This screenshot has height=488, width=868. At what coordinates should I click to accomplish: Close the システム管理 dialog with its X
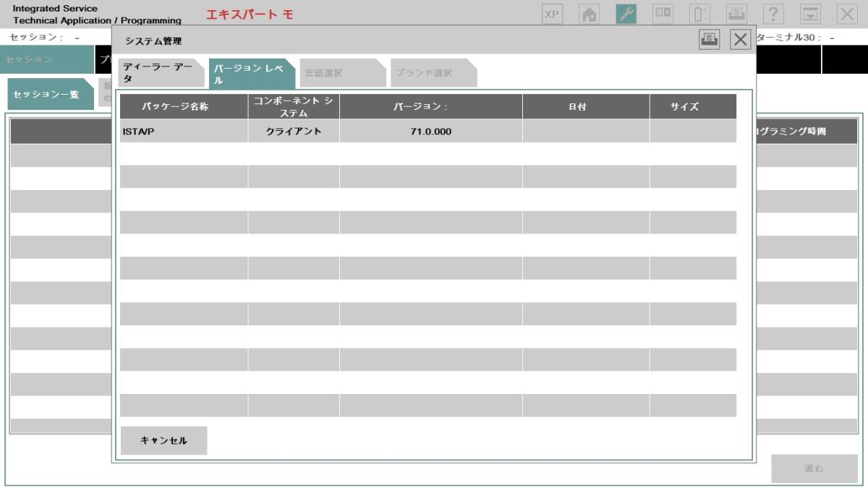point(740,40)
